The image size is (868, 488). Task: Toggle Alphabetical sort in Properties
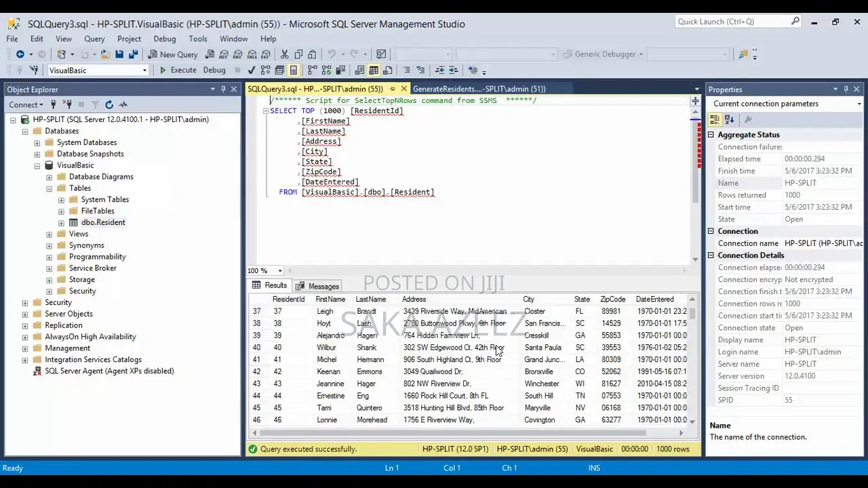pyautogui.click(x=729, y=119)
